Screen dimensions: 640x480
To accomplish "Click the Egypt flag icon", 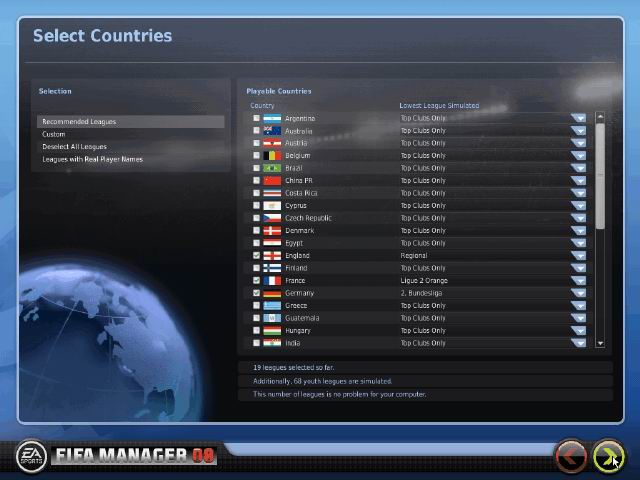I will coord(272,243).
